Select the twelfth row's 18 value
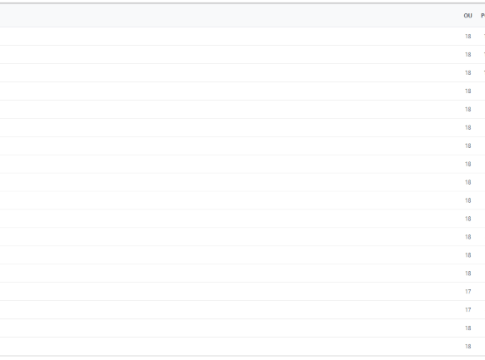The width and height of the screenshot is (485, 360). coord(468,237)
